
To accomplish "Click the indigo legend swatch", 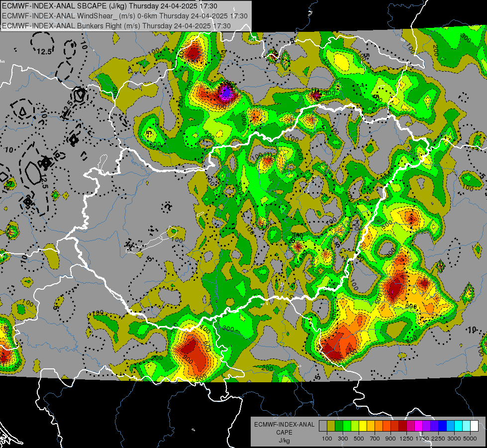I will (434, 426).
